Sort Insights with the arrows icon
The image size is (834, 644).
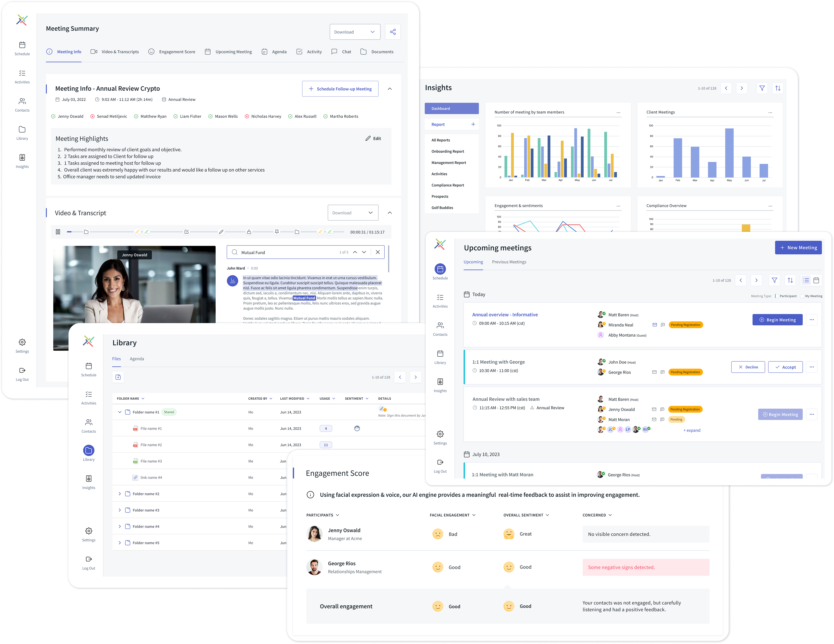pyautogui.click(x=778, y=88)
